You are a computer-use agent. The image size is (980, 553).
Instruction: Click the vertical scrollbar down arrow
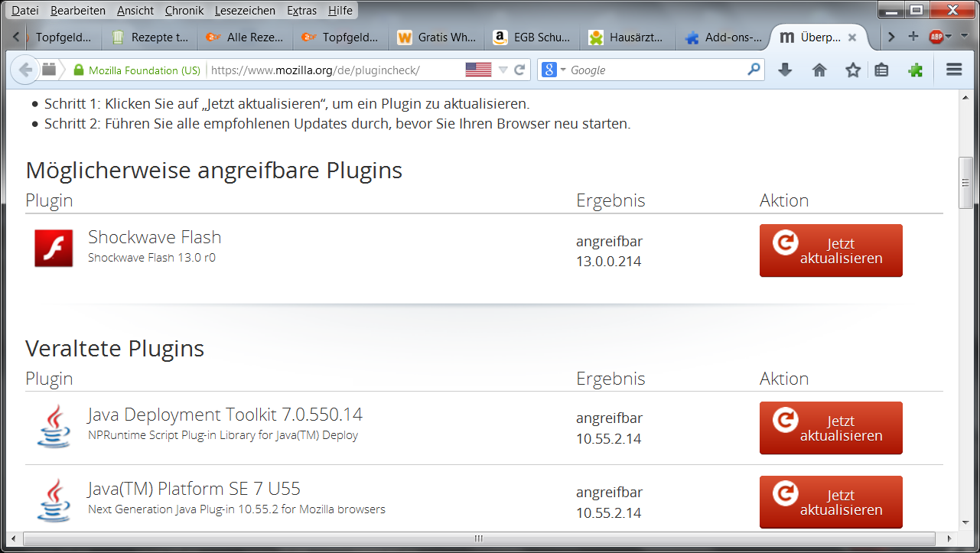(966, 523)
